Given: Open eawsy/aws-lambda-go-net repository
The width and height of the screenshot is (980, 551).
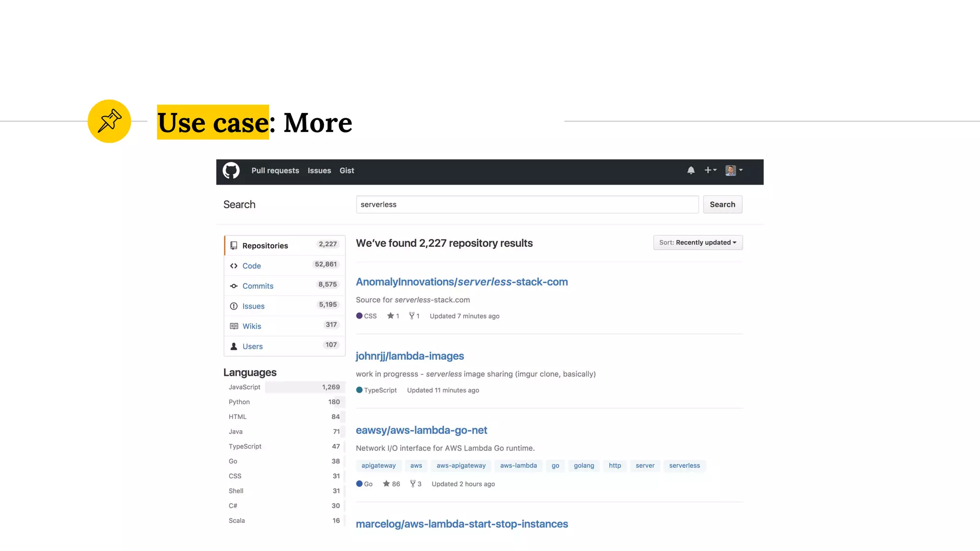Looking at the screenshot, I should [x=422, y=430].
